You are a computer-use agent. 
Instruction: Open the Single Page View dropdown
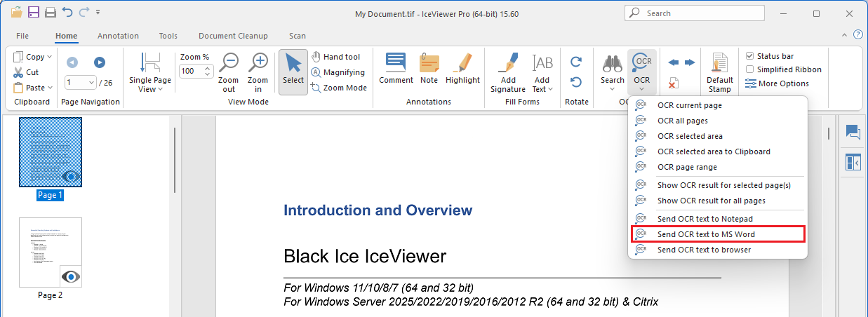click(150, 72)
